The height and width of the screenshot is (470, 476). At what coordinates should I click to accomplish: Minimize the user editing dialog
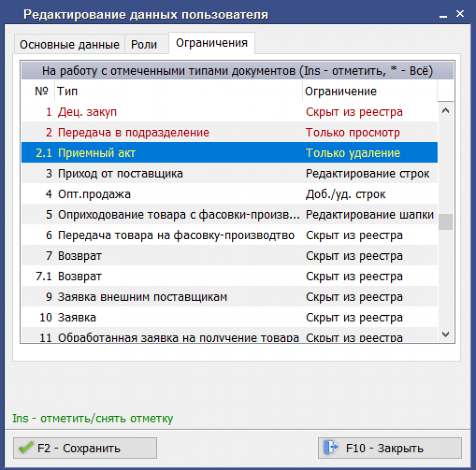click(443, 15)
